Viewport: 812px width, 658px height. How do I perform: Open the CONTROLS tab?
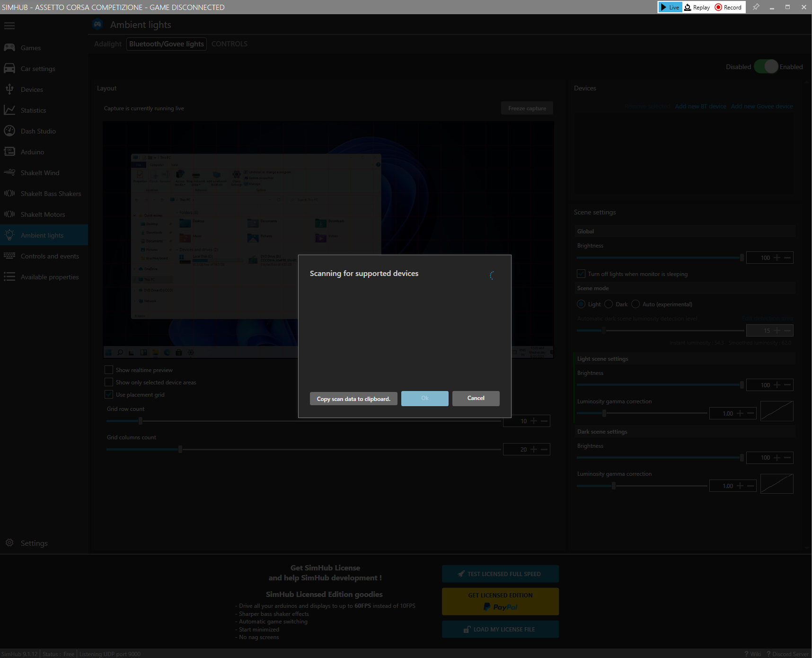pos(229,44)
